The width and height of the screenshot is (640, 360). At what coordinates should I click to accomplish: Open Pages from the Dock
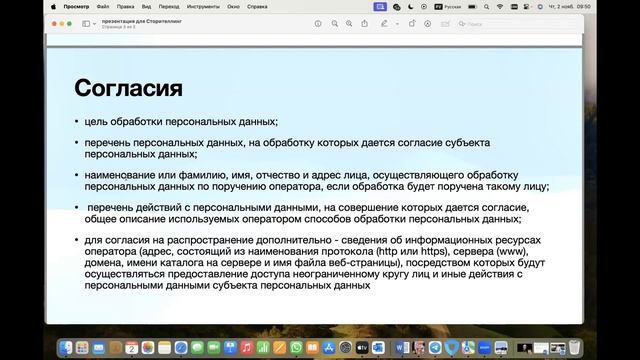tap(280, 348)
